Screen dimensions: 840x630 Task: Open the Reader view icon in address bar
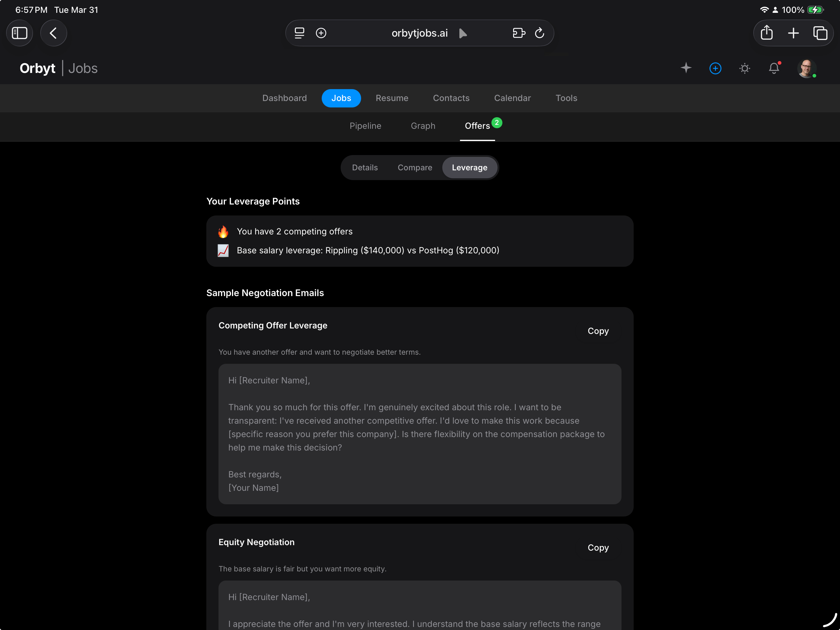pos(299,33)
